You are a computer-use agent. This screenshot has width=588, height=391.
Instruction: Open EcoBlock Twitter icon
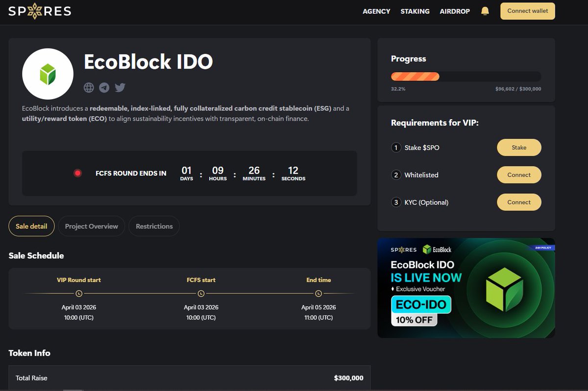(120, 87)
